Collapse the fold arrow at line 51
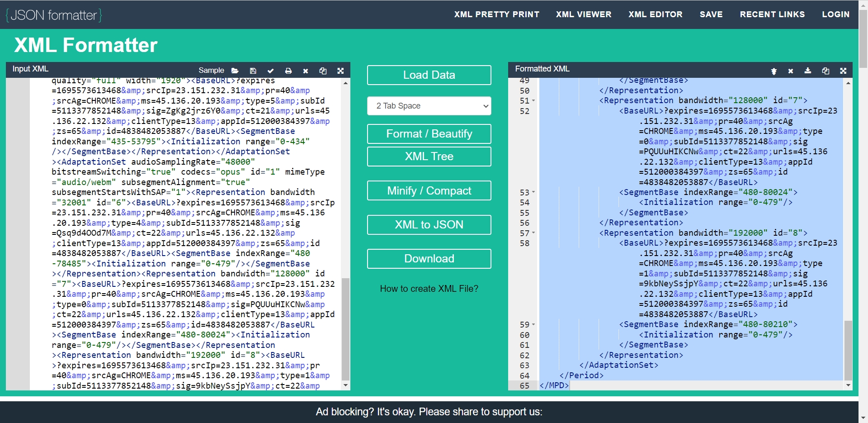 pyautogui.click(x=533, y=100)
